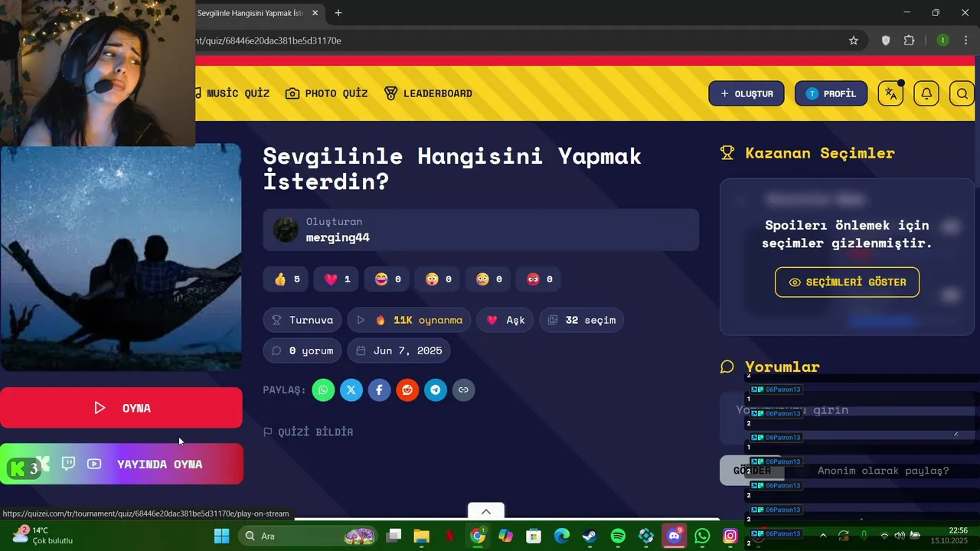This screenshot has width=980, height=551.
Task: Click the shield extension icon in Chrome toolbar
Action: tap(886, 41)
